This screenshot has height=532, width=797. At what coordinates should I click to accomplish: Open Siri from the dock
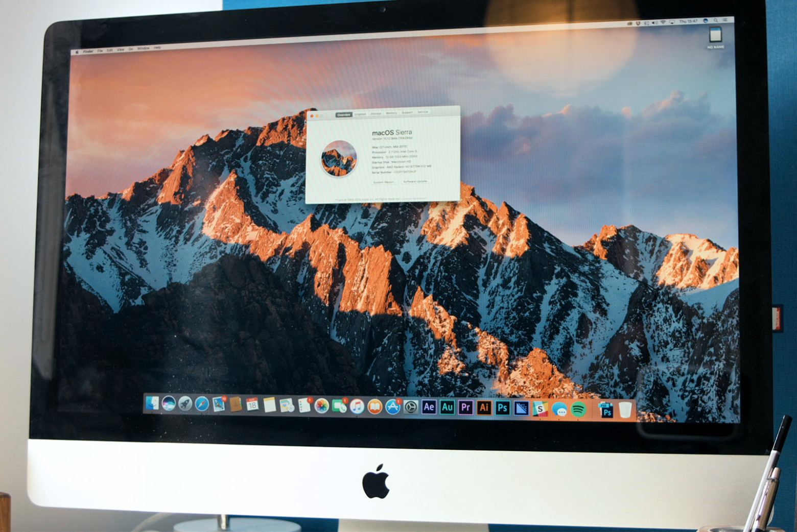coord(169,404)
